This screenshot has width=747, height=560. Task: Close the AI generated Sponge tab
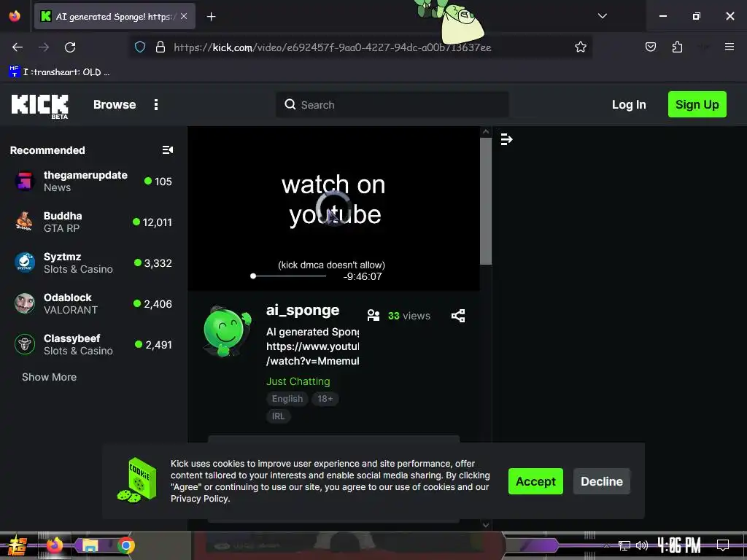coord(184,16)
